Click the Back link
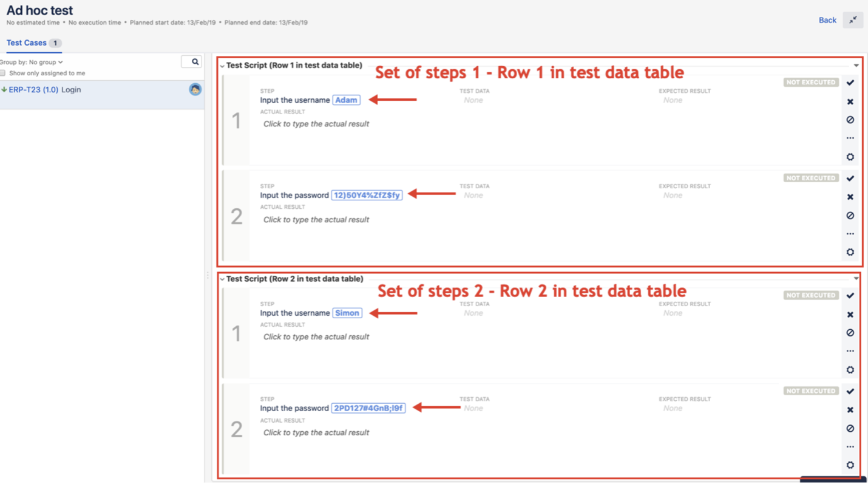This screenshot has height=484, width=868. click(827, 19)
